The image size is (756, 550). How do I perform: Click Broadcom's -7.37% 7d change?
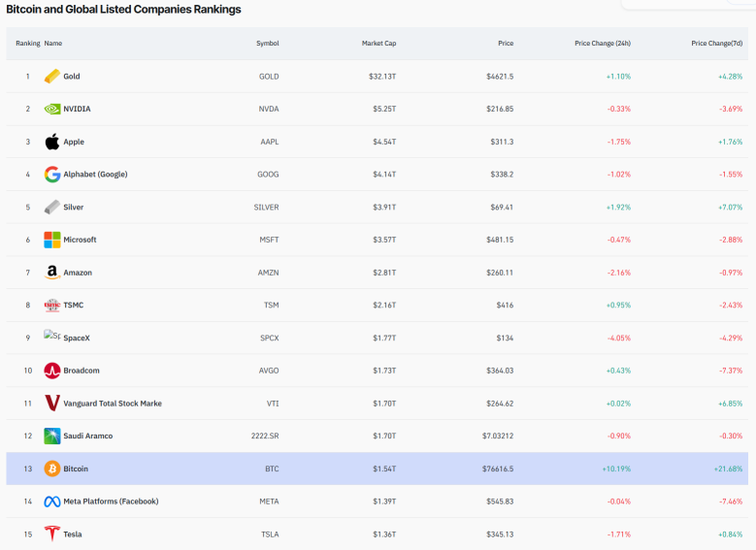(731, 371)
